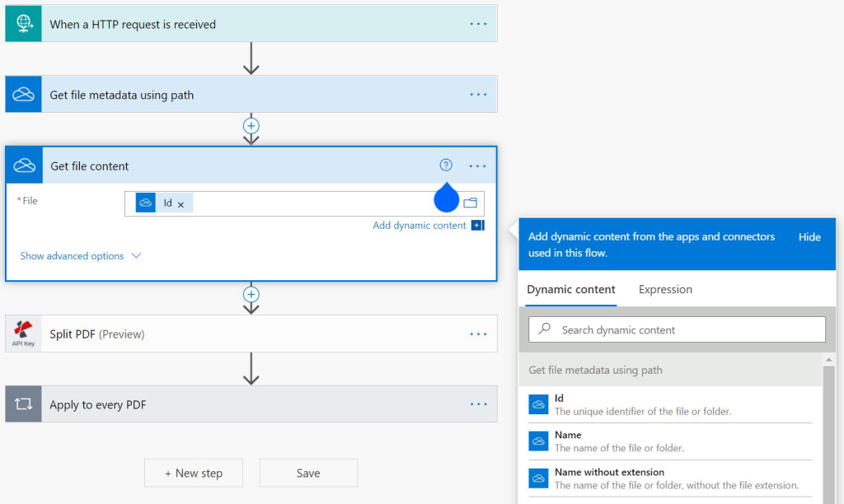The width and height of the screenshot is (844, 504).
Task: Click the New step button
Action: (x=194, y=473)
